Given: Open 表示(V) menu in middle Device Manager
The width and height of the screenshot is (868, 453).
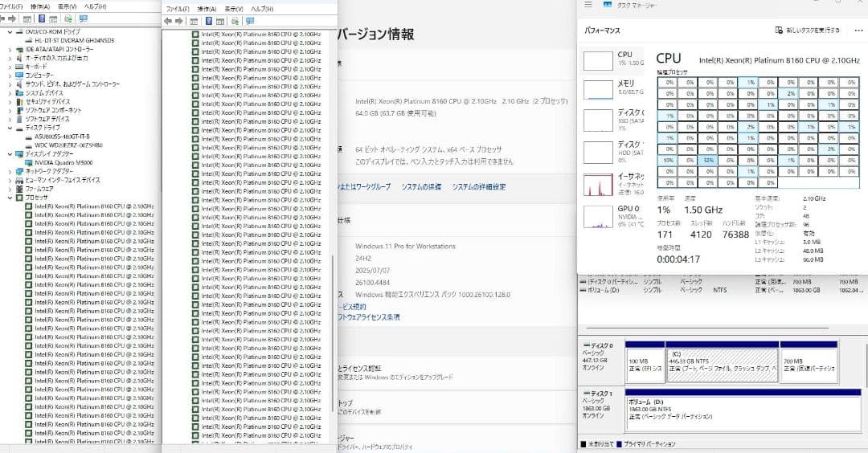Looking at the screenshot, I should [234, 9].
